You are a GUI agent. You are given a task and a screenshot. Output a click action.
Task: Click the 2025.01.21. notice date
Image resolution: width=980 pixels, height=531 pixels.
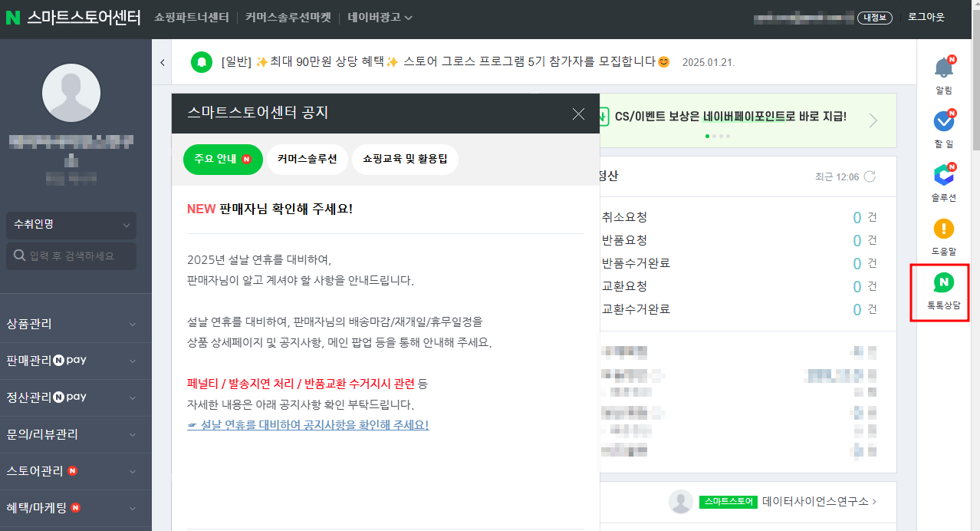click(709, 62)
